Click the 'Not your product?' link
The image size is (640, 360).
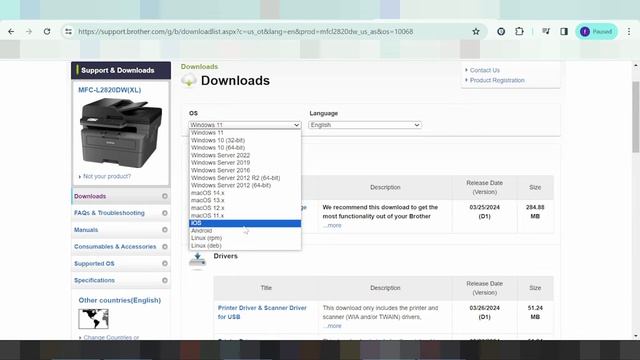click(107, 176)
